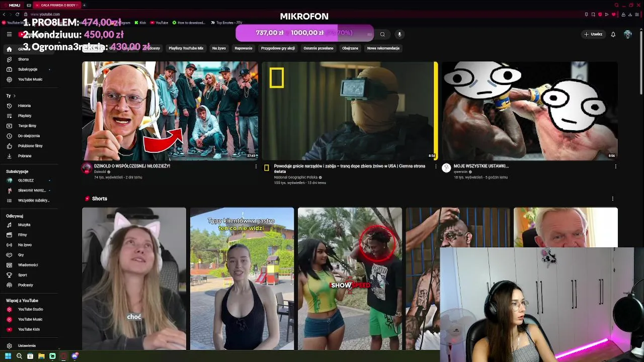Open Muzyka under Odkrywaj
The image size is (644, 362).
(x=28, y=225)
